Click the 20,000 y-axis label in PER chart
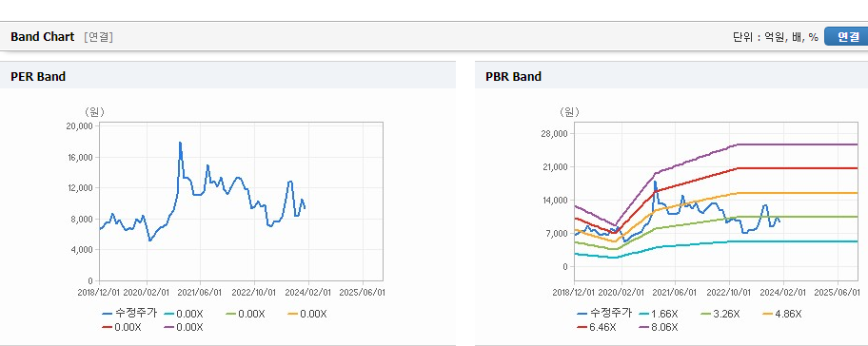Image resolution: width=868 pixels, height=346 pixels. click(x=79, y=126)
